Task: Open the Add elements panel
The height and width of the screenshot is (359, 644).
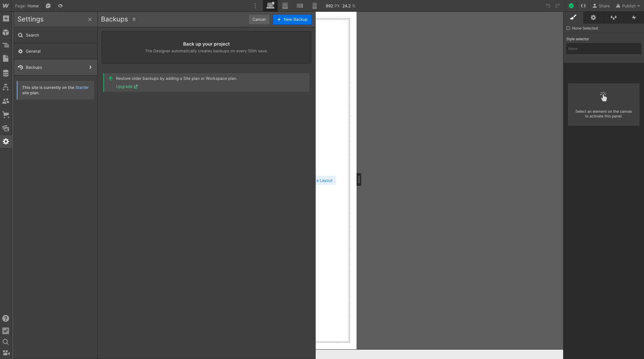Action: (x=6, y=18)
